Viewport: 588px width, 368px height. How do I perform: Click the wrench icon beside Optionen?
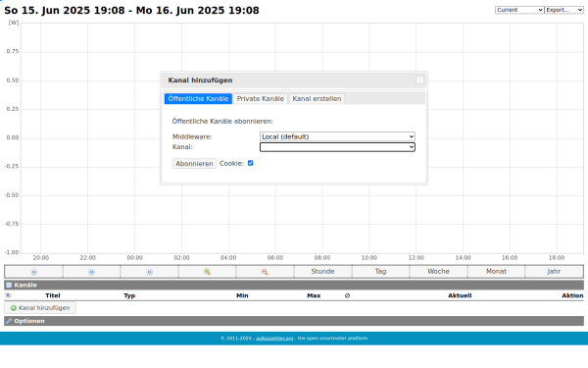(9, 321)
